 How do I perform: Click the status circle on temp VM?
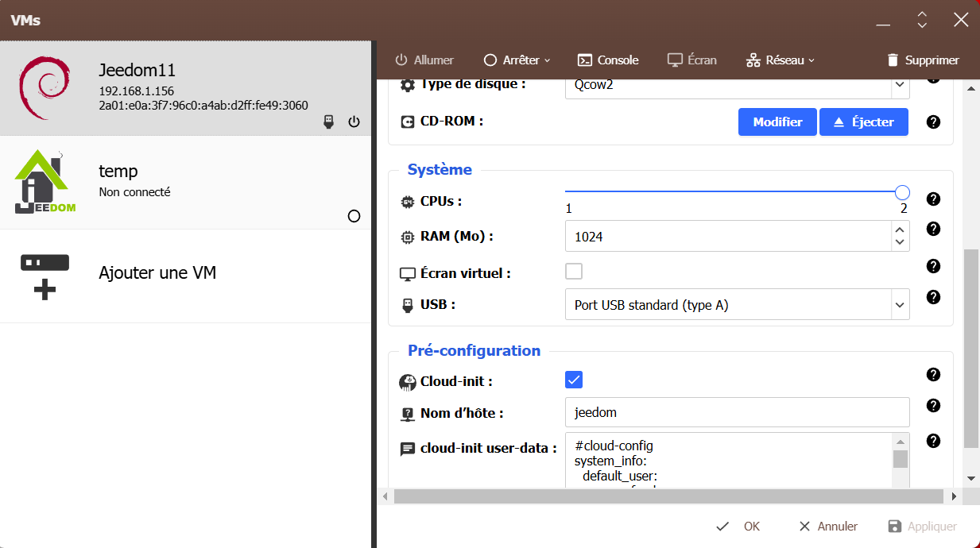pos(354,216)
